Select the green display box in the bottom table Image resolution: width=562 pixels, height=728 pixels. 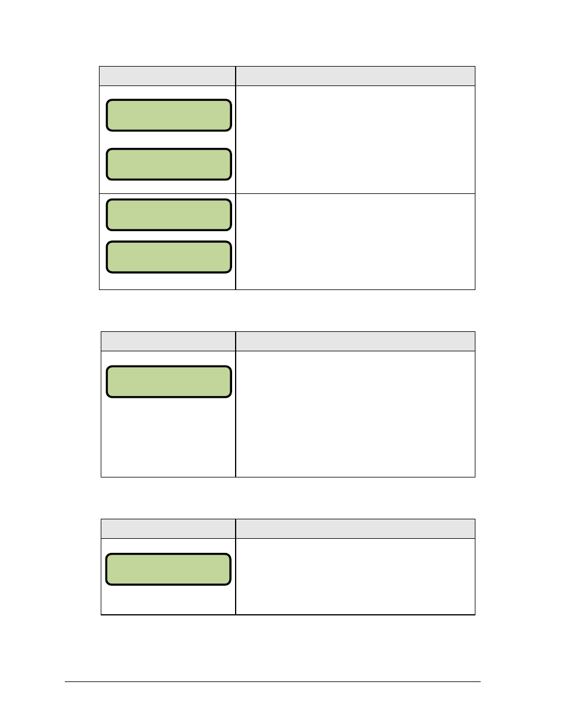click(168, 569)
